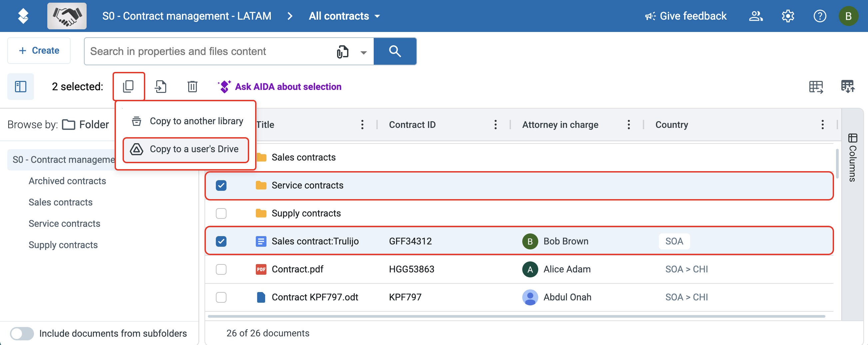Open Title column options menu
868x345 pixels.
click(x=362, y=125)
